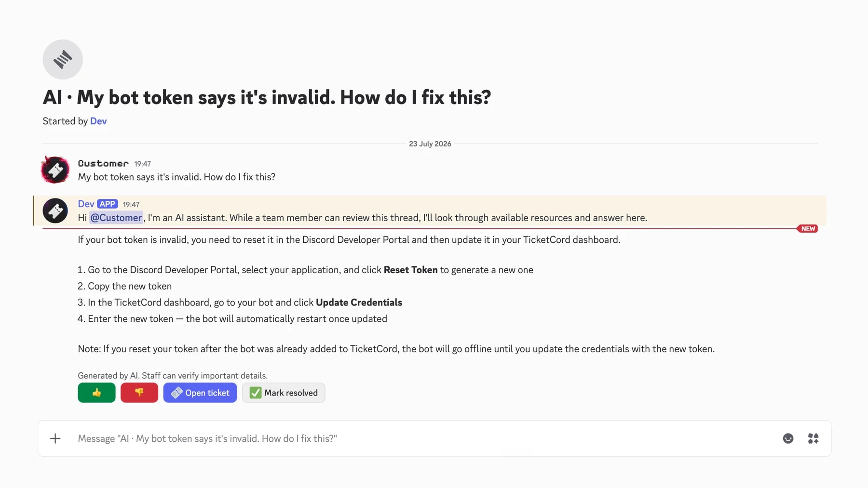Click the message input field
The height and width of the screenshot is (488, 868).
coord(424,438)
